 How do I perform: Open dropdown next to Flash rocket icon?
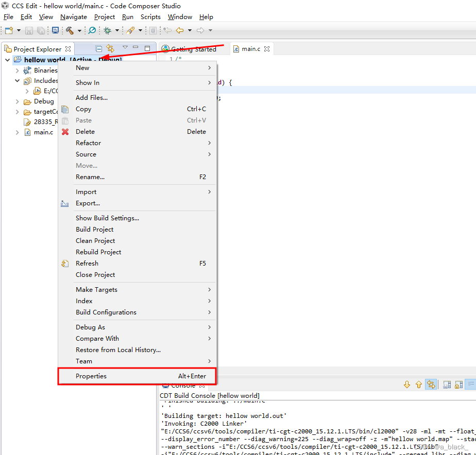(140, 30)
